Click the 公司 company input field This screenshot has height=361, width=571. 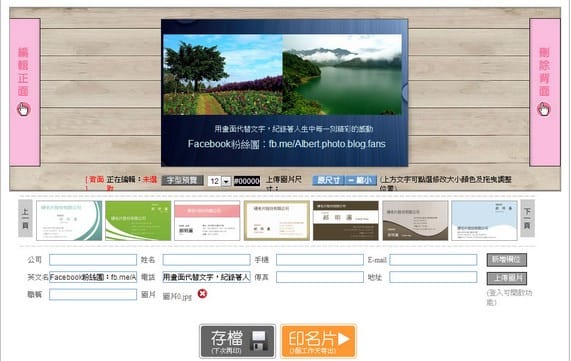[x=93, y=260]
